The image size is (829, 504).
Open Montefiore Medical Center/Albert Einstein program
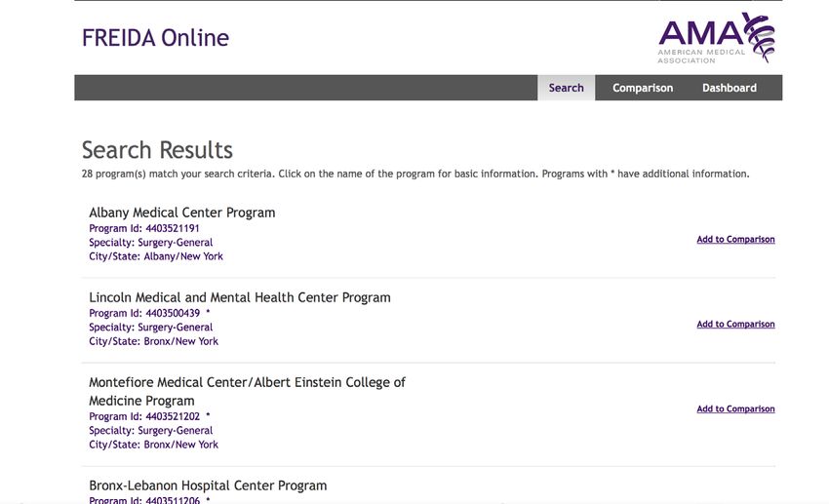click(247, 392)
